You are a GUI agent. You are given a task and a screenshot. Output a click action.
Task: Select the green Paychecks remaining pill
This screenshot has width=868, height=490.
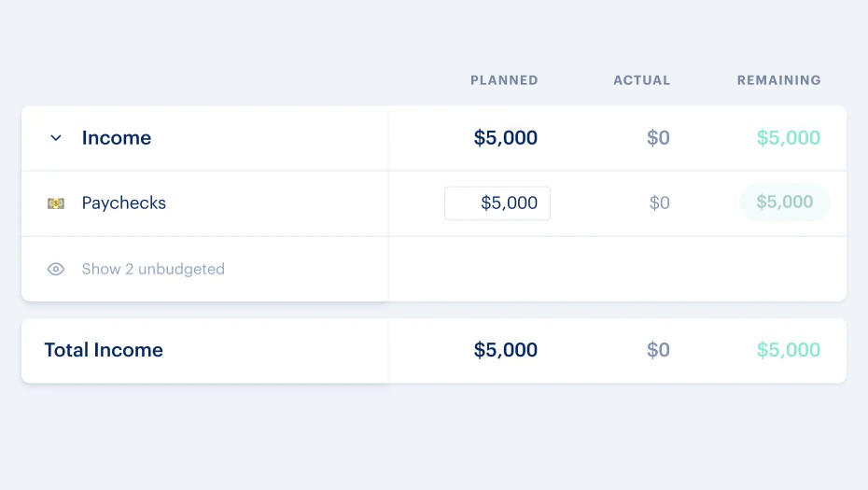(784, 203)
